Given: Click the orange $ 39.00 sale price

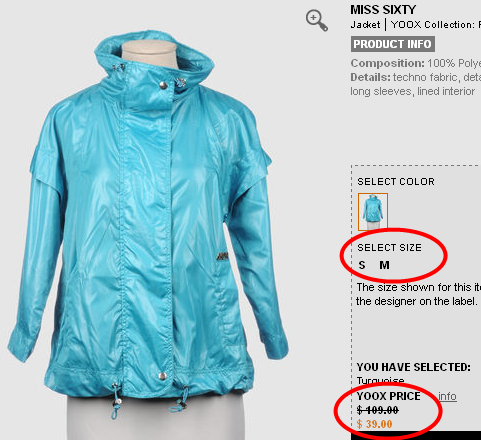Looking at the screenshot, I should [x=374, y=424].
